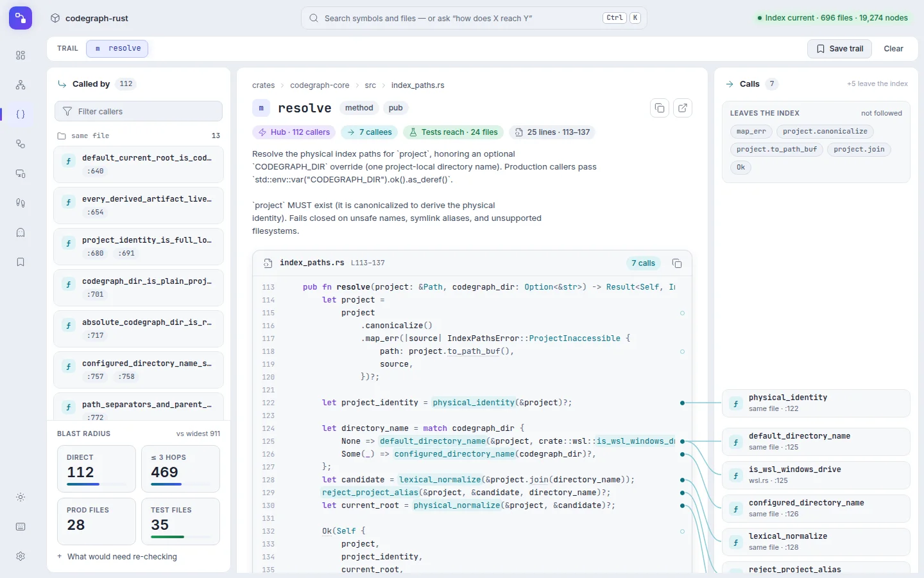Click the 'Hub · 112 callers' badge
This screenshot has width=924, height=578.
[x=294, y=132]
